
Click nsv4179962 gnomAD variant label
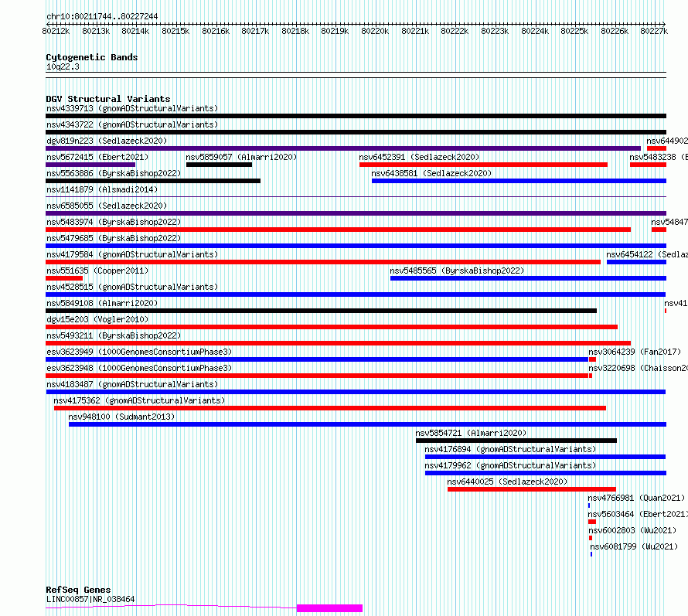point(510,465)
